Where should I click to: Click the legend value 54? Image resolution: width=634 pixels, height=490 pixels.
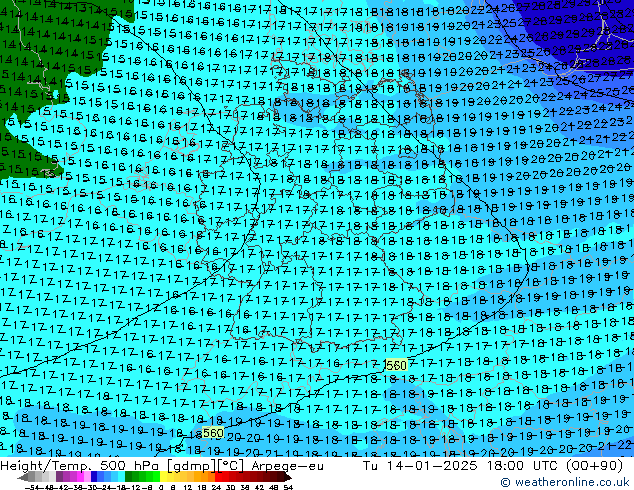[x=288, y=487]
